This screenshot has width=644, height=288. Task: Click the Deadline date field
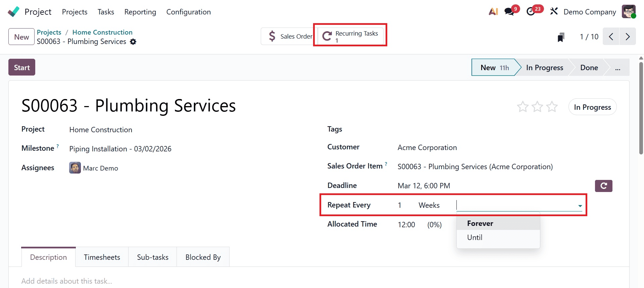pos(424,186)
